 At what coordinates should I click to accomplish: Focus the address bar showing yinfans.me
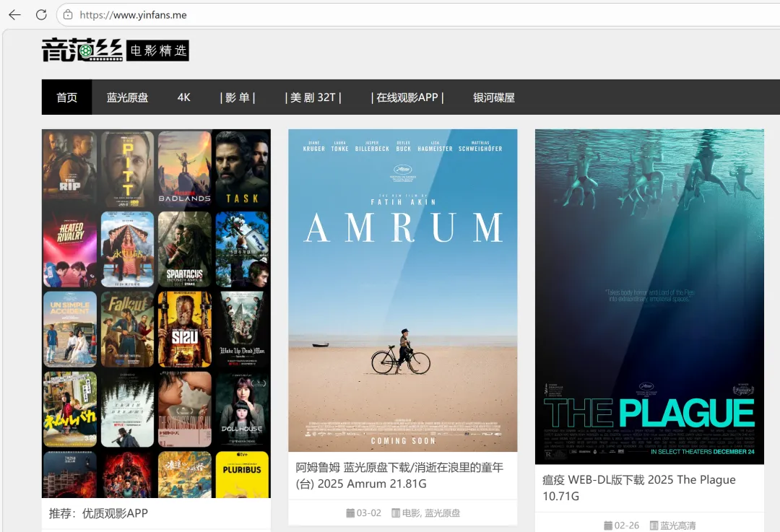click(418, 15)
